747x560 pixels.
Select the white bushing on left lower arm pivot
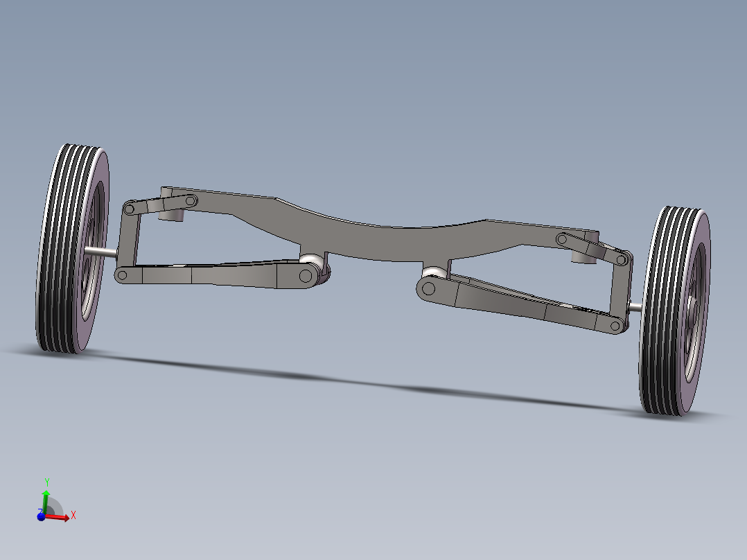tap(312, 260)
